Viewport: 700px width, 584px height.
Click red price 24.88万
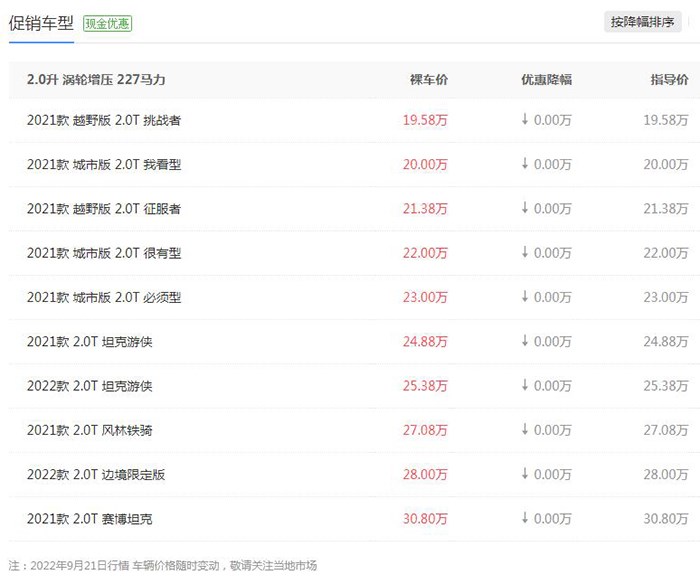coord(425,342)
